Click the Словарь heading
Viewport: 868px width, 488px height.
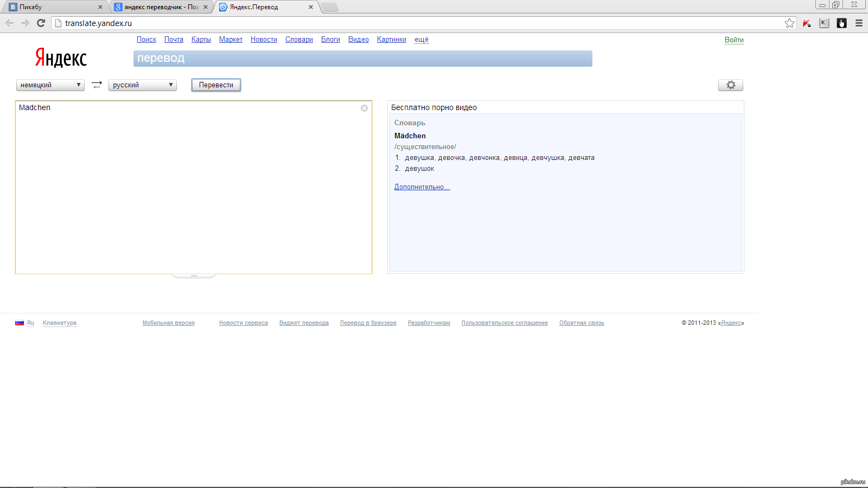[410, 123]
